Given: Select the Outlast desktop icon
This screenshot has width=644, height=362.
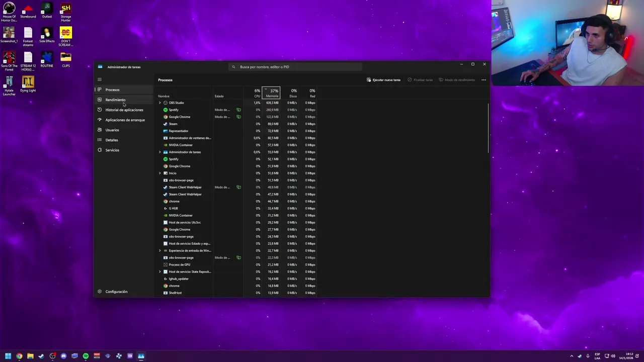Looking at the screenshot, I should click(x=47, y=11).
